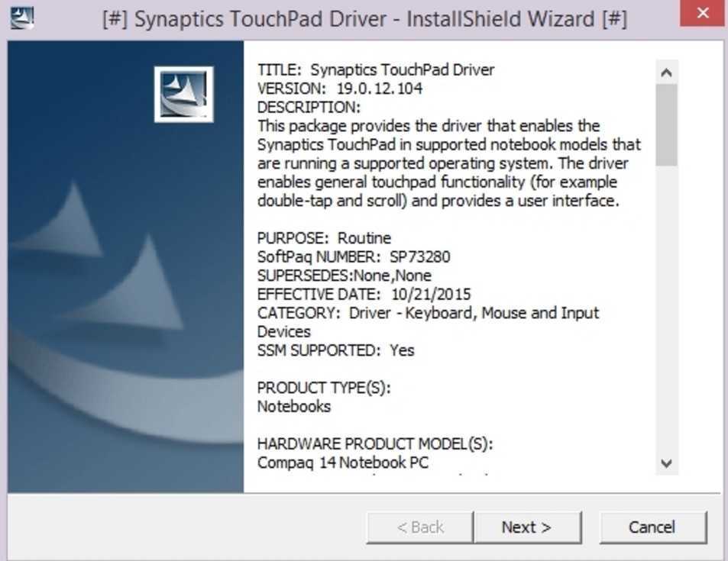Click the SoftPaq NUMBER: SP73280 line
This screenshot has height=561, width=728.
pyautogui.click(x=354, y=256)
